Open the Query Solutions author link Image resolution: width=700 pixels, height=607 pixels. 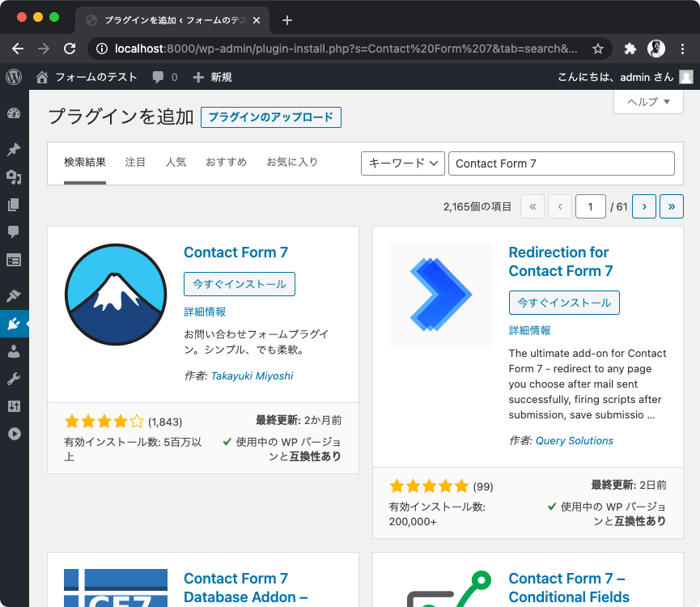pyautogui.click(x=575, y=440)
